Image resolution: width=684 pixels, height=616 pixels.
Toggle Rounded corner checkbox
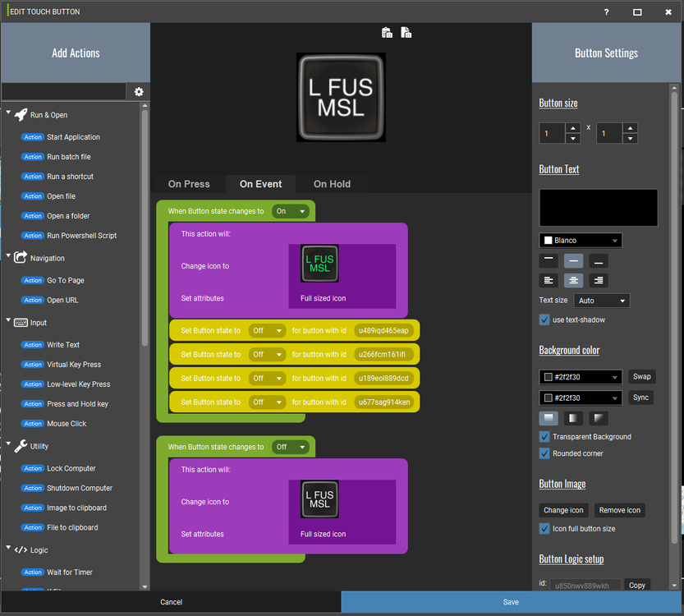[x=544, y=453]
